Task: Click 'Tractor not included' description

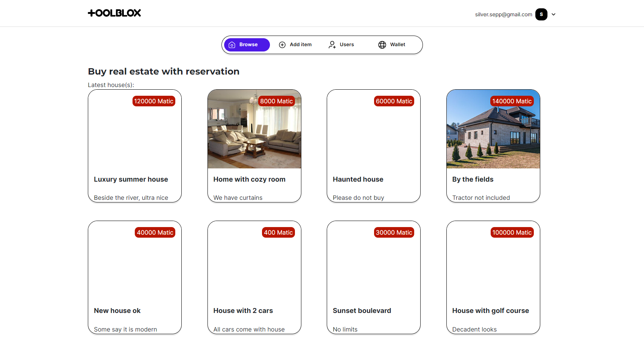Action: 481,198
